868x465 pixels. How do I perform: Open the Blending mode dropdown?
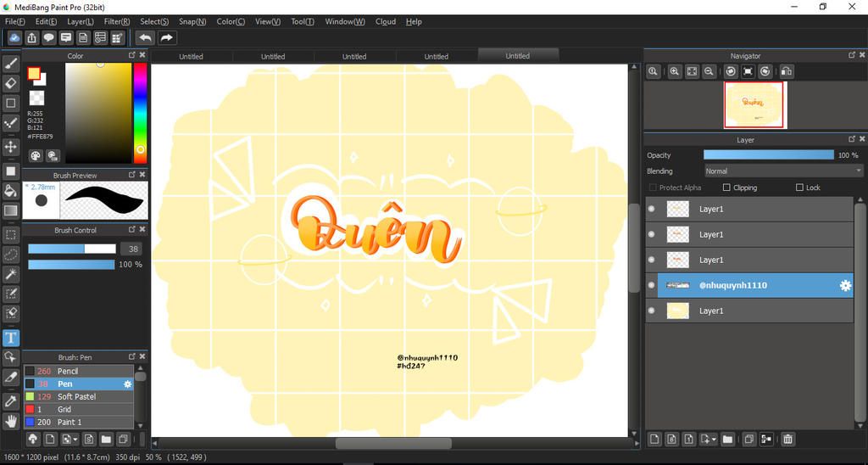tap(783, 171)
